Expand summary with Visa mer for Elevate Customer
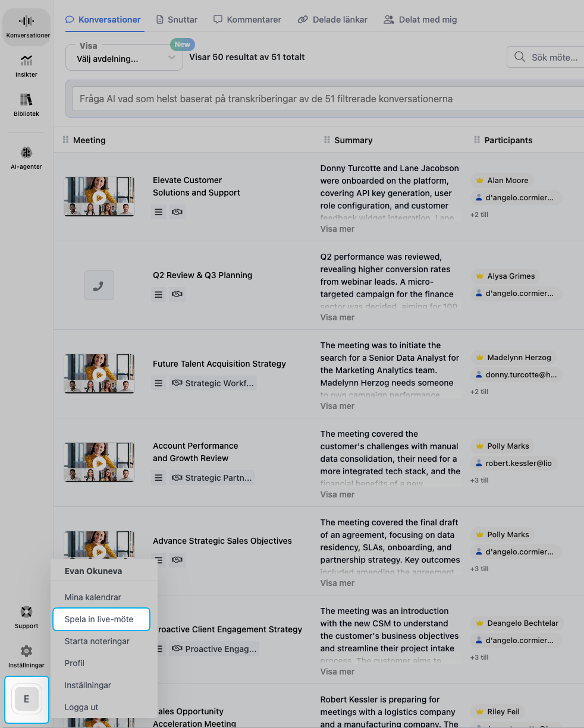The height and width of the screenshot is (728, 584). [x=337, y=229]
